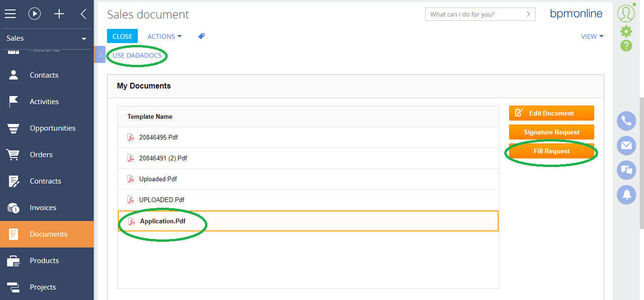The width and height of the screenshot is (644, 300).
Task: Open the Contacts section
Action: point(47,75)
